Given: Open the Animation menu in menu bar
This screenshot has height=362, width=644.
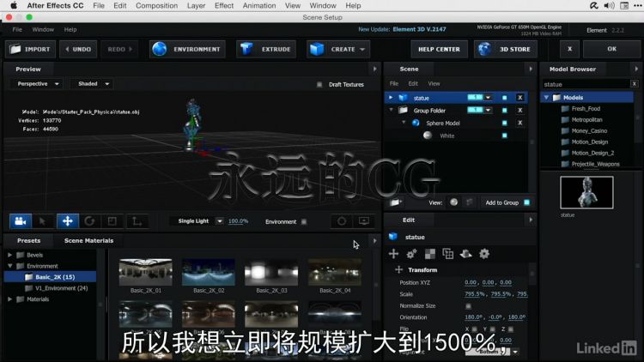Looking at the screenshot, I should pos(259,6).
